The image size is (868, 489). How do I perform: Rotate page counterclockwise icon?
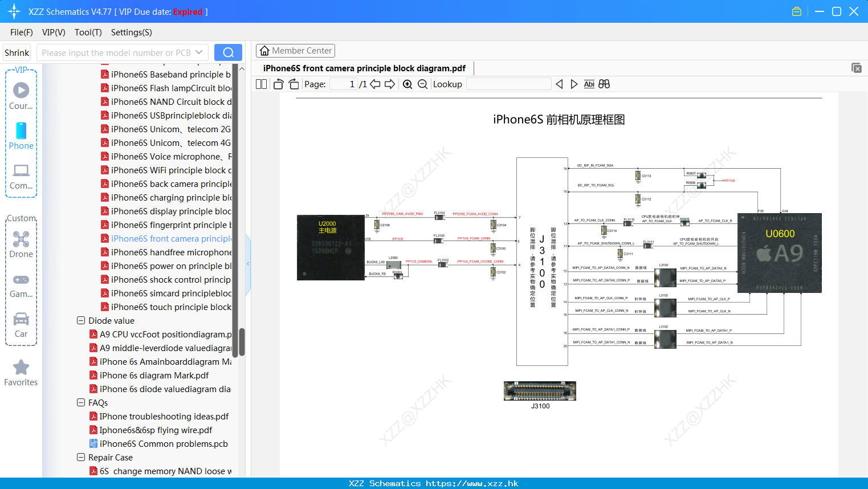278,84
